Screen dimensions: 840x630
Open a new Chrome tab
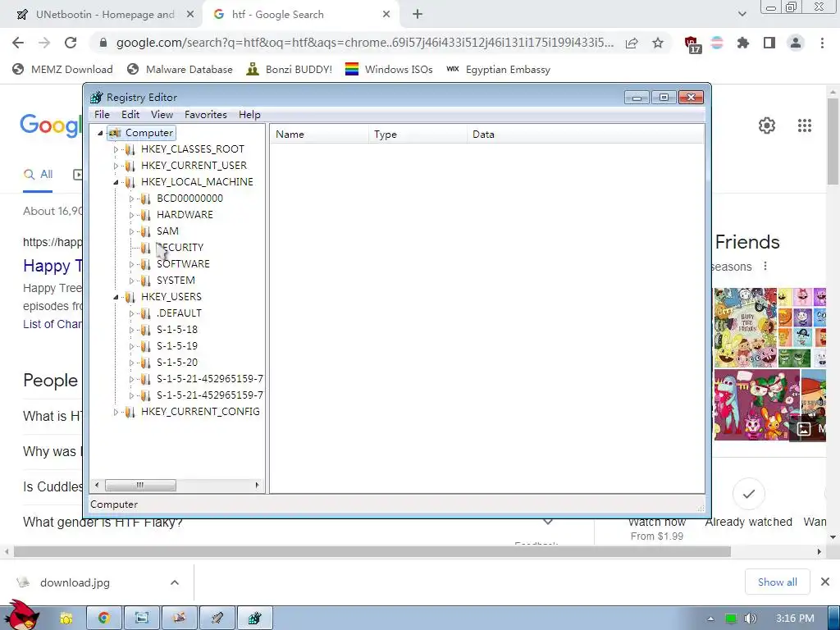click(418, 15)
